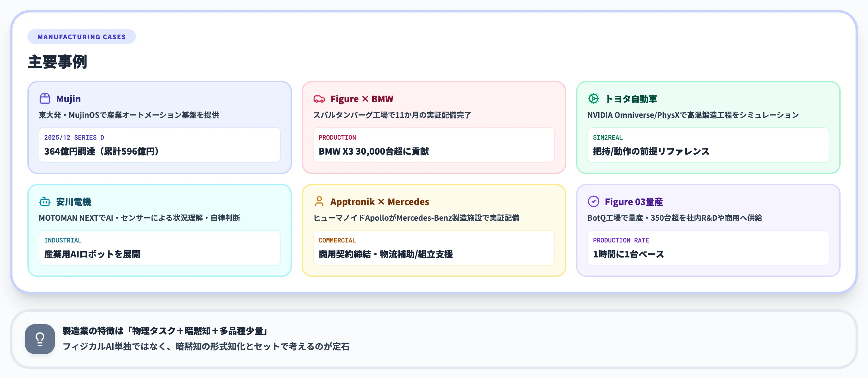Click the 産業用AIロボットを展開 box
Viewport: 868px width, 379px height.
tap(159, 247)
